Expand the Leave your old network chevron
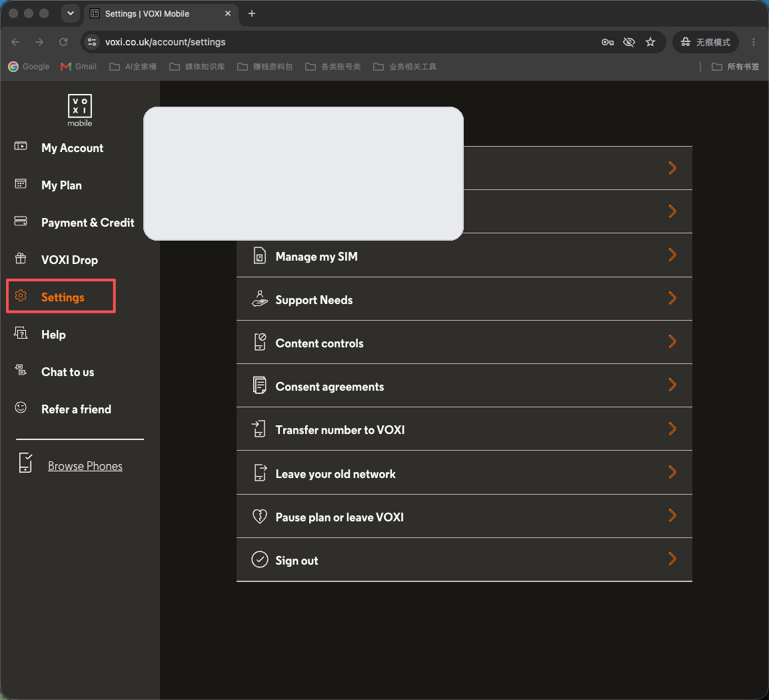 coord(672,472)
